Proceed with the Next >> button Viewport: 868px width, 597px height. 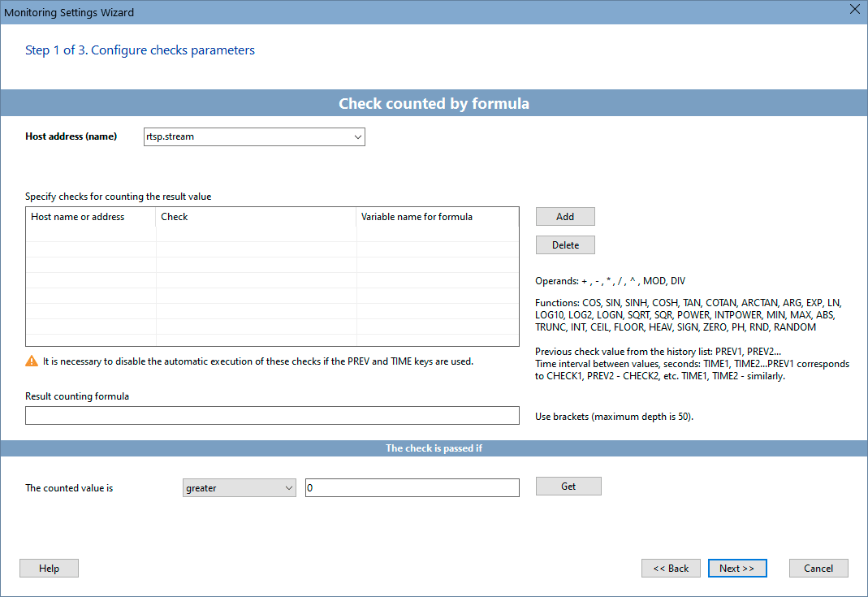coord(736,569)
